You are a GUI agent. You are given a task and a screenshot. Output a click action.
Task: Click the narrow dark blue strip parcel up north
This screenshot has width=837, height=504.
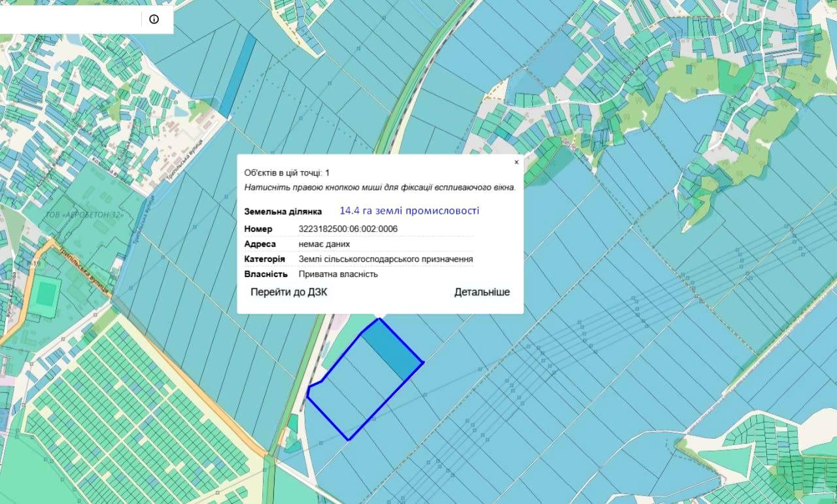point(237,75)
